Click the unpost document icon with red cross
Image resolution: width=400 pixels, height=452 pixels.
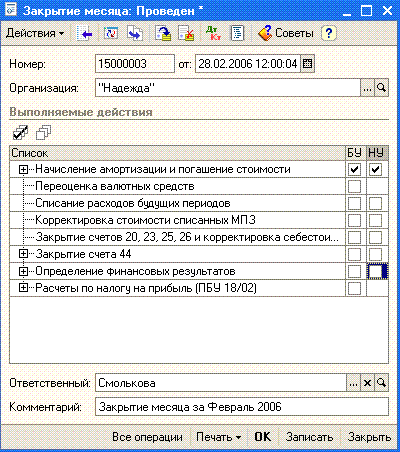[x=186, y=33]
